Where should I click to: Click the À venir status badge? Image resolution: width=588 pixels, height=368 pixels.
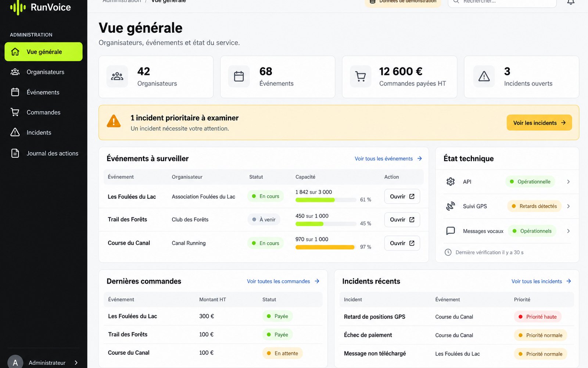click(x=264, y=220)
